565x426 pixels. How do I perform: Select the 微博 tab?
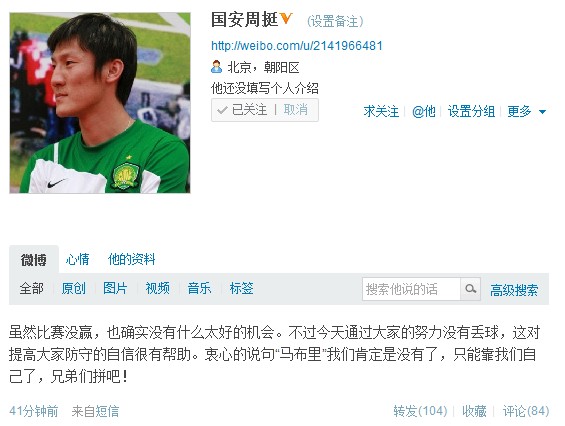click(x=34, y=259)
